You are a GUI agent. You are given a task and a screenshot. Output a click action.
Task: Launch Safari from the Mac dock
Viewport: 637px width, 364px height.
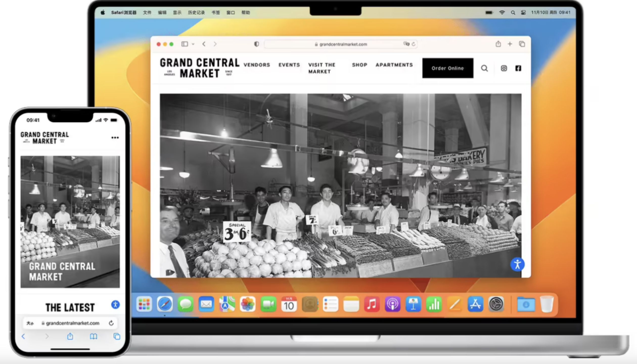click(165, 304)
